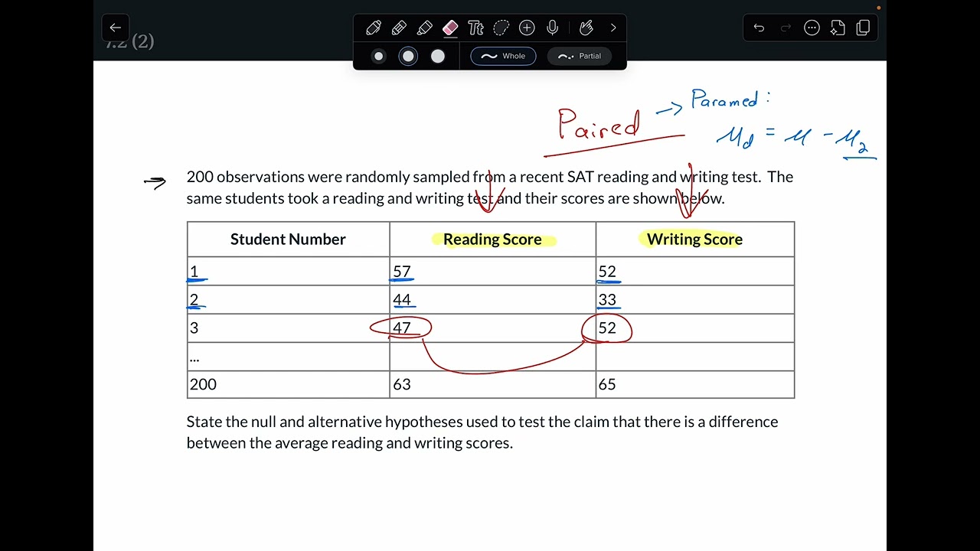Choose the largest eraser size
The width and height of the screenshot is (980, 551).
coord(438,56)
